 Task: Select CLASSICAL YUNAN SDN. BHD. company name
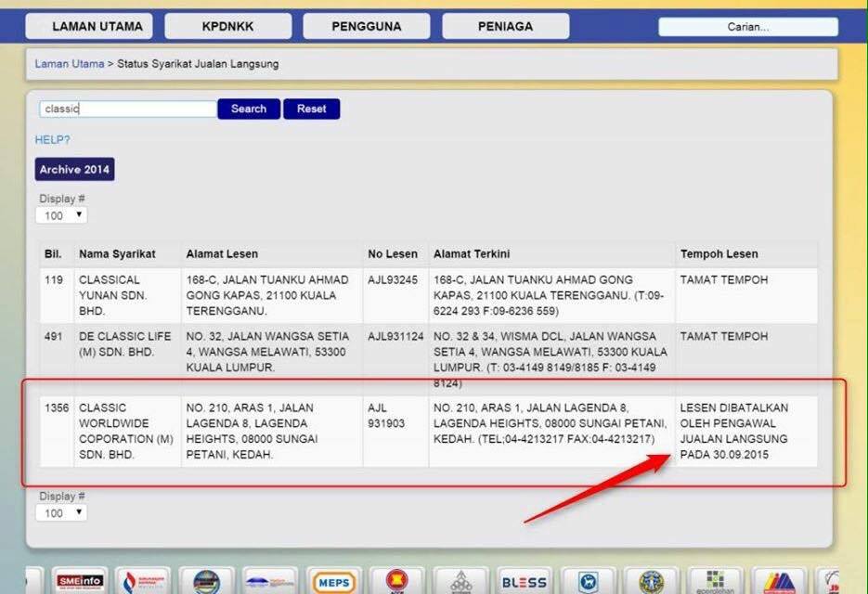[112, 295]
